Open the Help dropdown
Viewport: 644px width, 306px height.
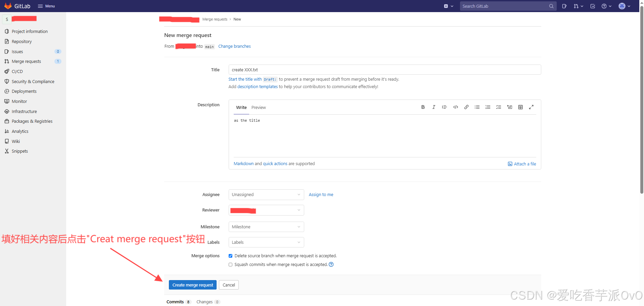pos(606,6)
